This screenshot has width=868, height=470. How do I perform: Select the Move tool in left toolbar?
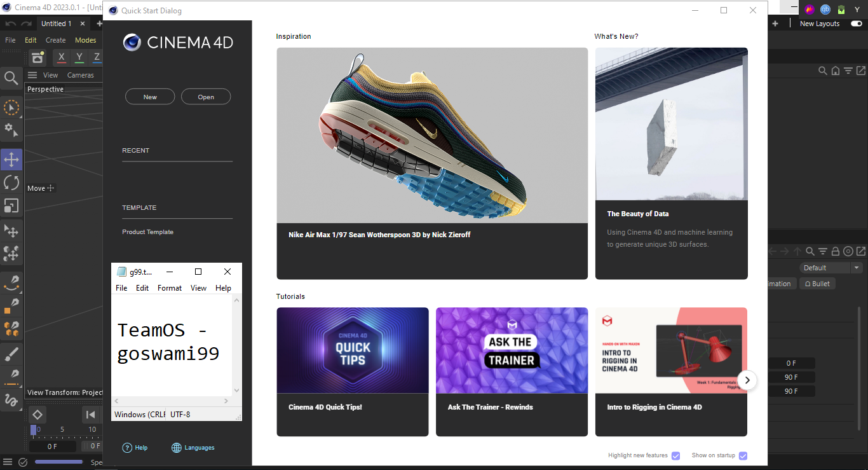[11, 160]
